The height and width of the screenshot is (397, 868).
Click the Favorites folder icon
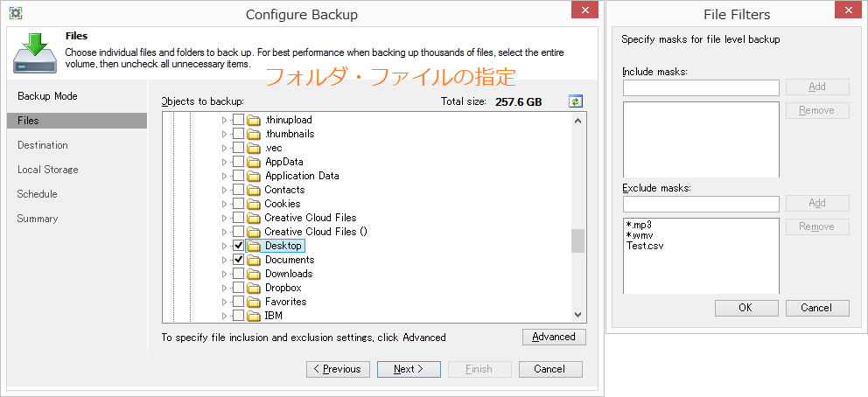254,302
